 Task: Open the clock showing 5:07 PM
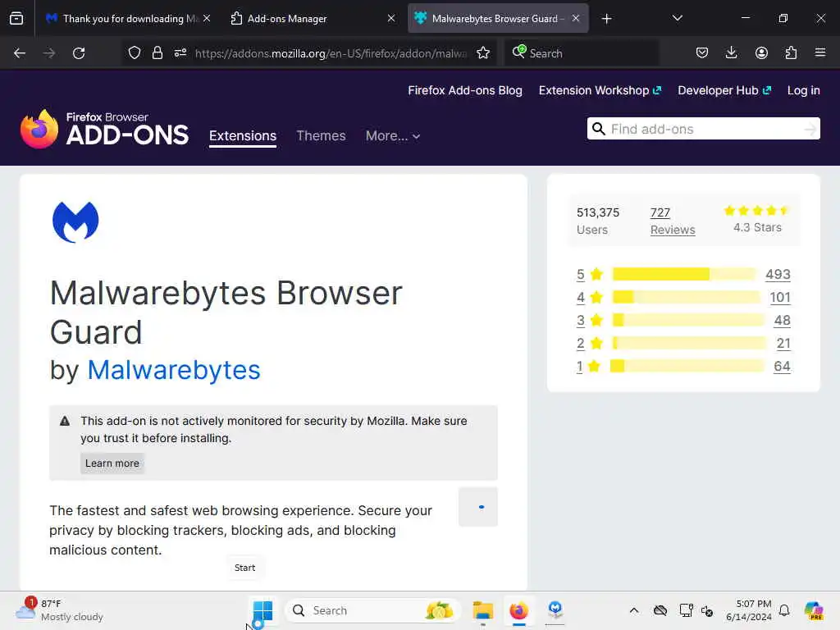748,610
